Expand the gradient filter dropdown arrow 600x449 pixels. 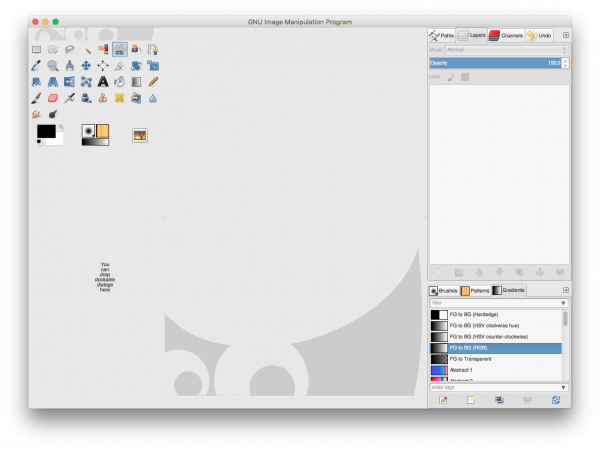click(563, 303)
